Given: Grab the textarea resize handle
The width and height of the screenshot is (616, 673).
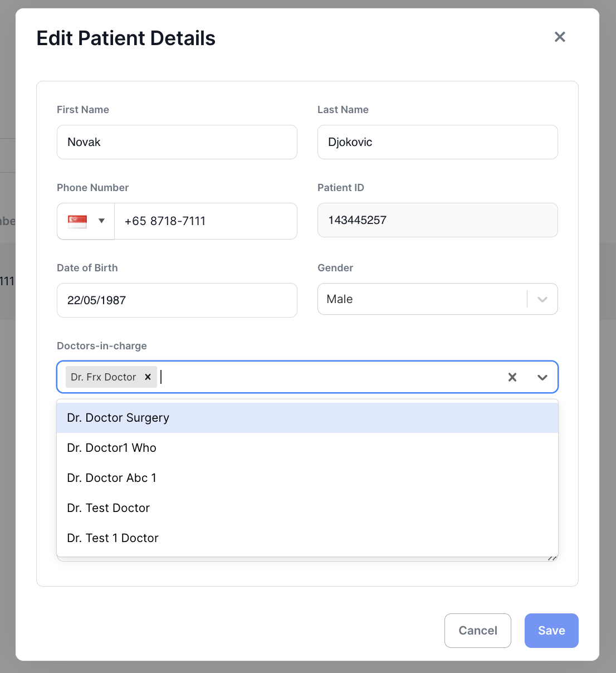Looking at the screenshot, I should pos(553,558).
